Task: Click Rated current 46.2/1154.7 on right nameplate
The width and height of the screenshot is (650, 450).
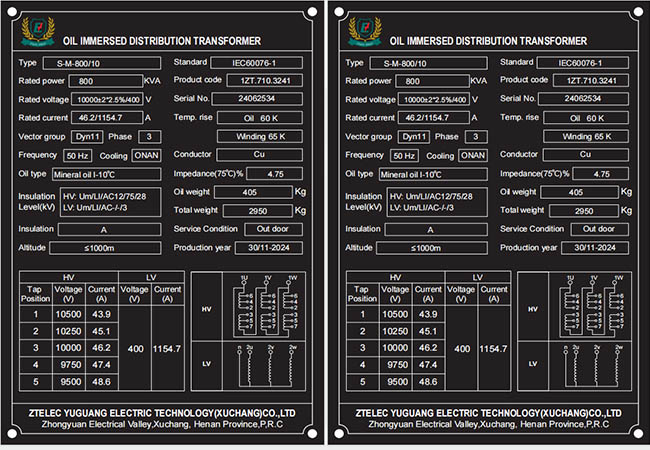Action: pyautogui.click(x=434, y=118)
